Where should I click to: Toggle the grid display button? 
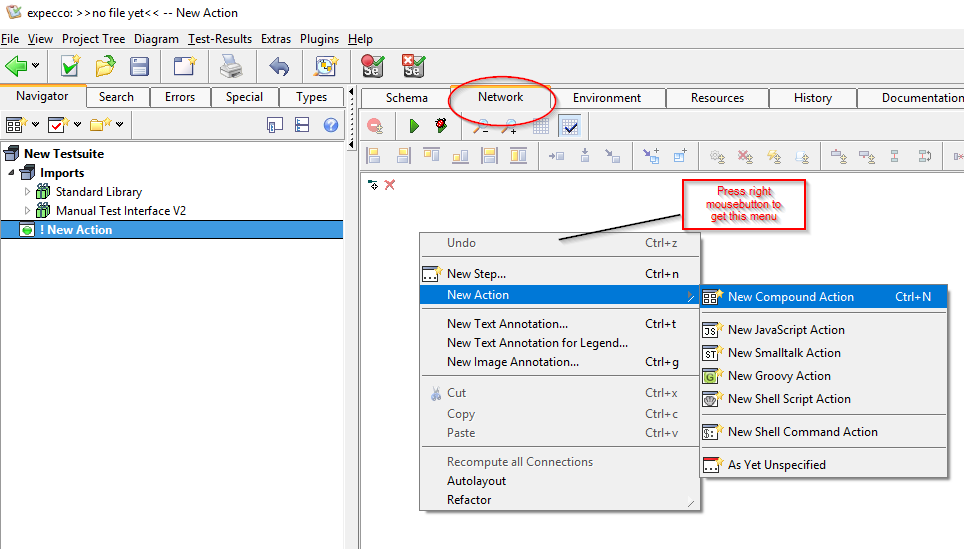(540, 126)
